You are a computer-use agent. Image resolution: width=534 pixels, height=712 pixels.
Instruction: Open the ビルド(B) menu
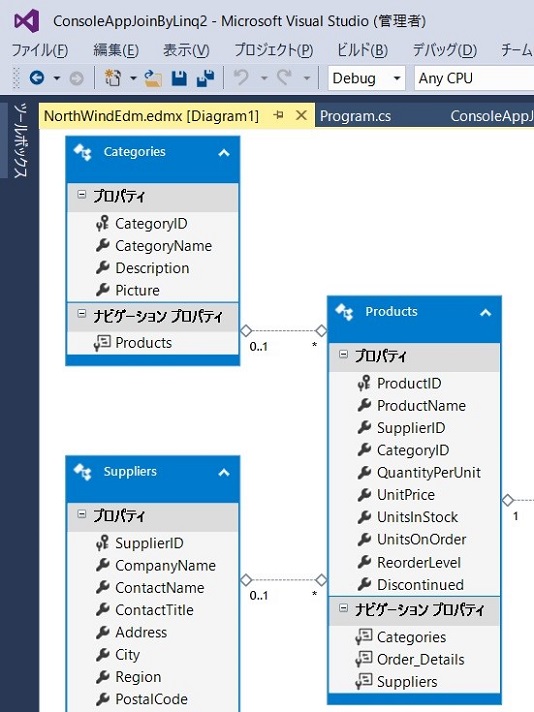click(362, 49)
